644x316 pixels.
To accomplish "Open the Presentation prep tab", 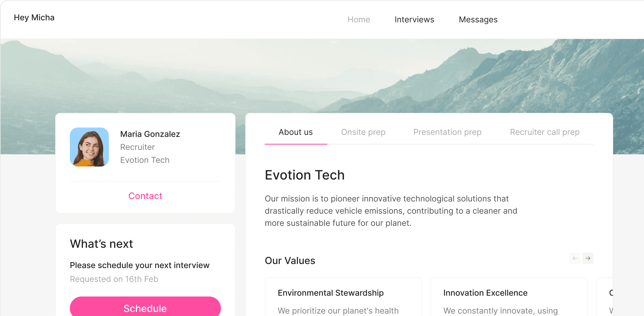I will click(447, 132).
